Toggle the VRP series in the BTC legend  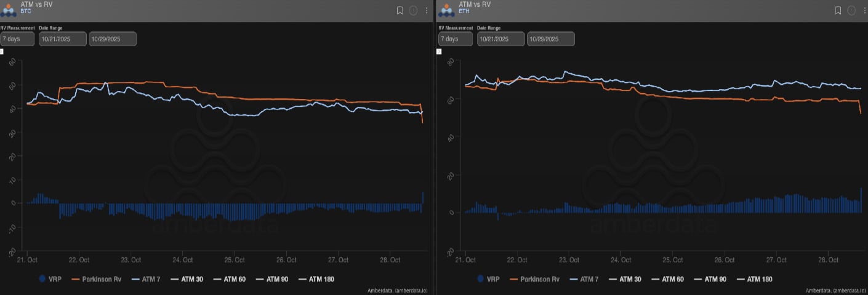coord(49,278)
